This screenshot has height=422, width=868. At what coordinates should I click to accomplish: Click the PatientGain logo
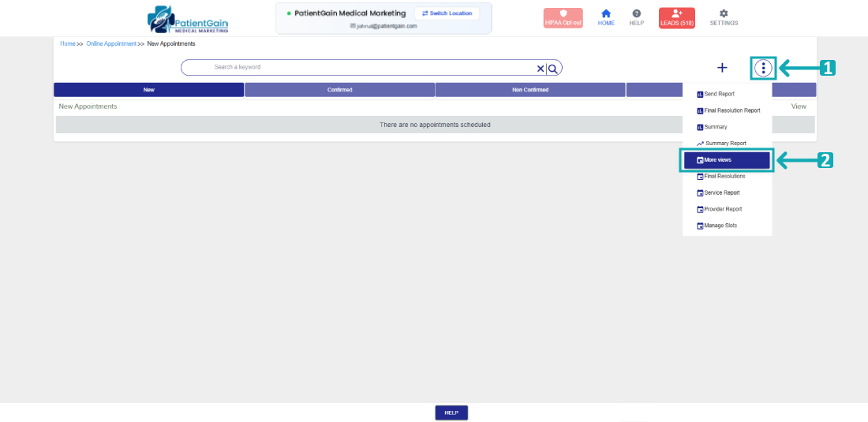point(188,20)
